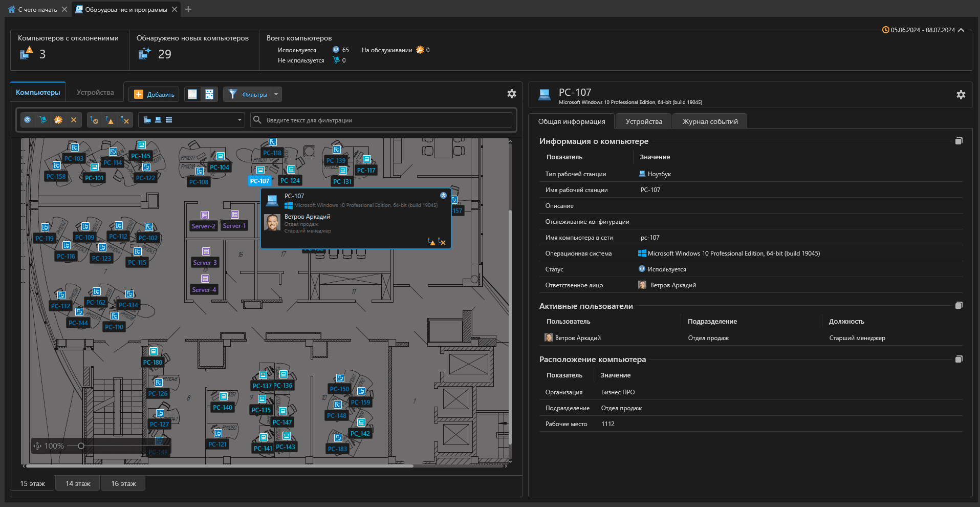Switch to the '14 этаж' floor tab
Viewport: 980px width, 507px height.
[78, 483]
